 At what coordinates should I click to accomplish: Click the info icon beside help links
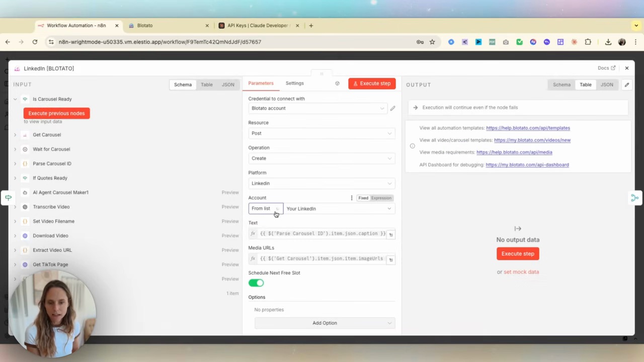tap(412, 146)
